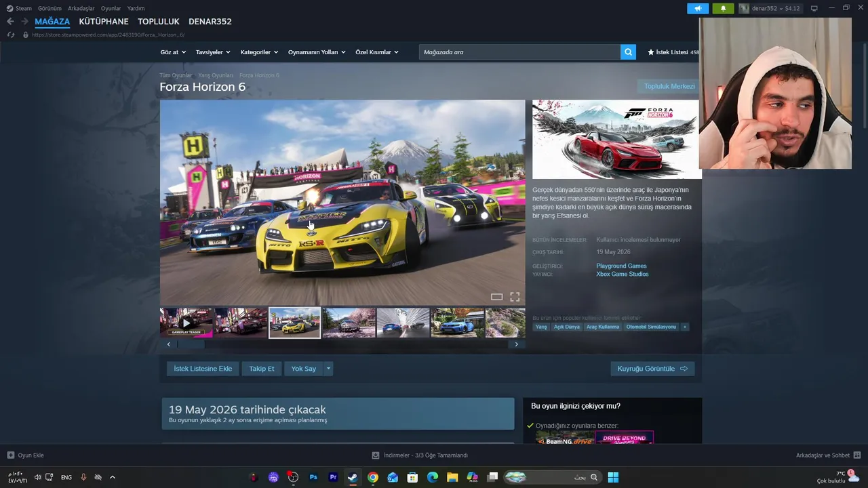Switch to the KÜTÜPHANE tab

click(x=104, y=22)
